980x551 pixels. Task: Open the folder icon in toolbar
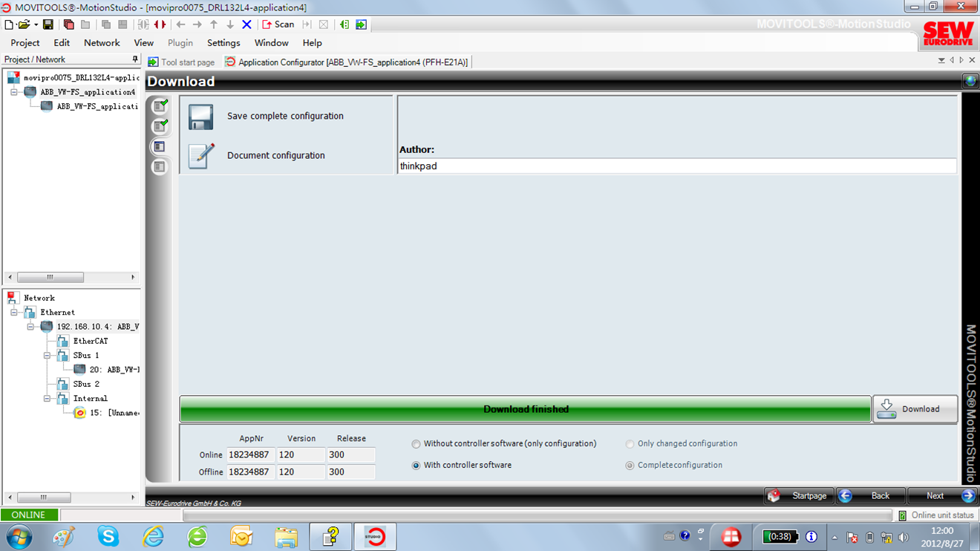pos(24,25)
